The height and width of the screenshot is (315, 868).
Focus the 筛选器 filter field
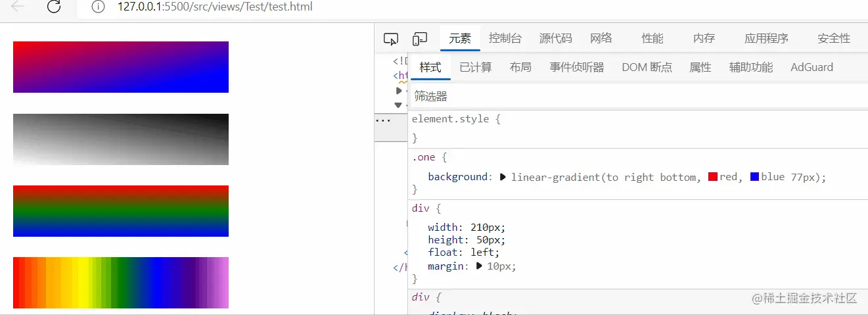(x=637, y=96)
